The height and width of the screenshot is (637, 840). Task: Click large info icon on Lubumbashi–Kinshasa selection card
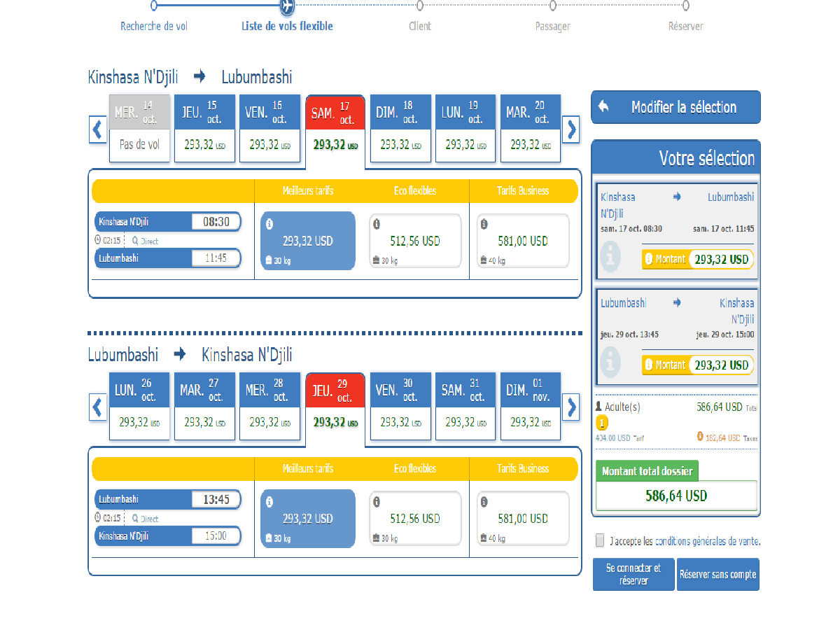click(611, 363)
